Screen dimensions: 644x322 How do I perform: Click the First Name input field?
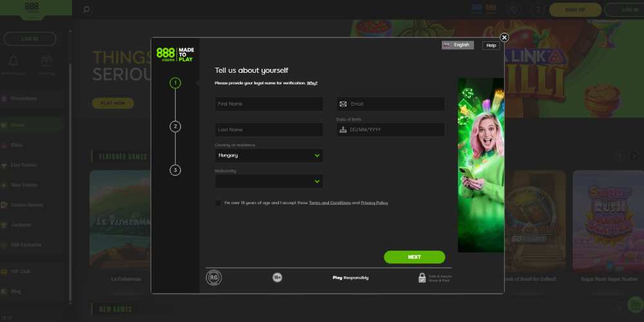pyautogui.click(x=269, y=104)
